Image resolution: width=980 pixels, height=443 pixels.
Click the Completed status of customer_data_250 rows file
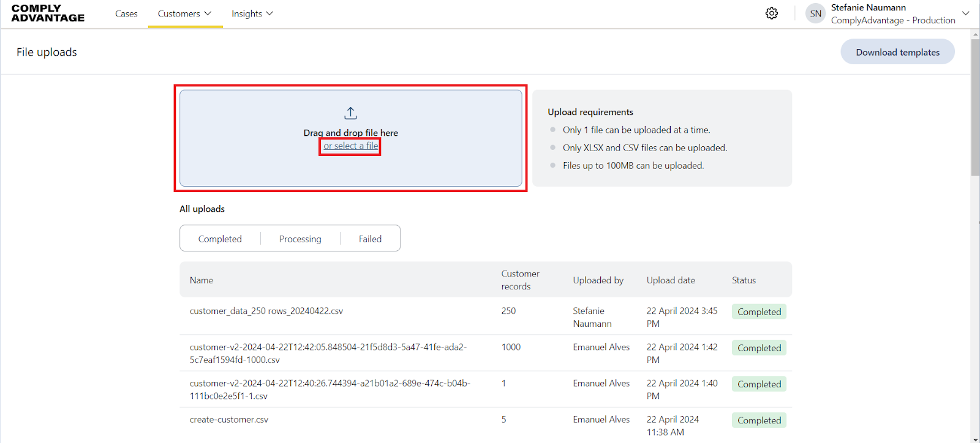pos(759,311)
